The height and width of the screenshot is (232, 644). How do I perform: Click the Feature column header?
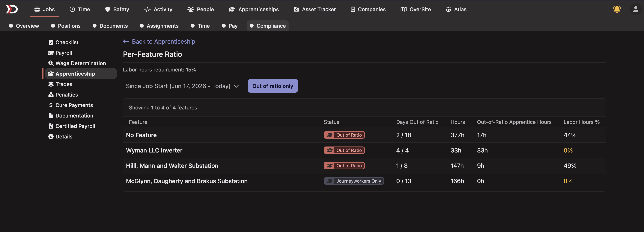(x=138, y=122)
